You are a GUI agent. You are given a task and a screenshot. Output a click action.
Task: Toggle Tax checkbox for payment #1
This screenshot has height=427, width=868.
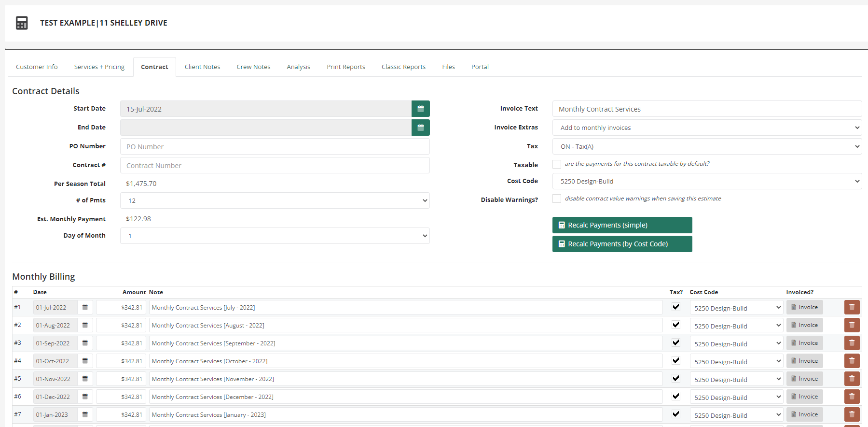676,307
